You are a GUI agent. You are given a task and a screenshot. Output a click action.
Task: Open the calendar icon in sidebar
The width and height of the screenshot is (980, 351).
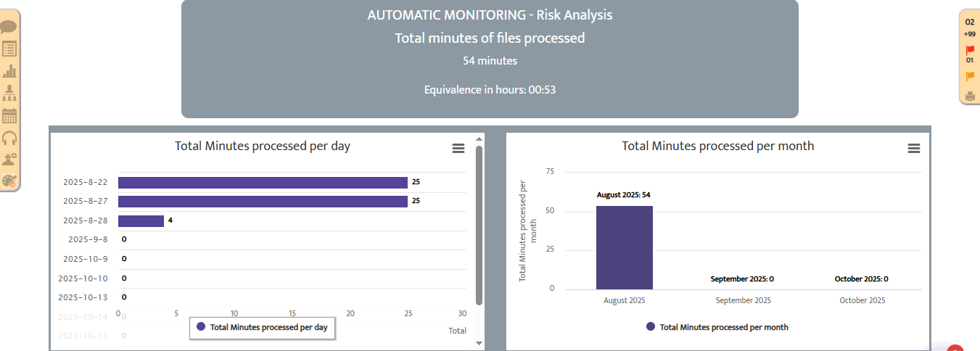[9, 115]
